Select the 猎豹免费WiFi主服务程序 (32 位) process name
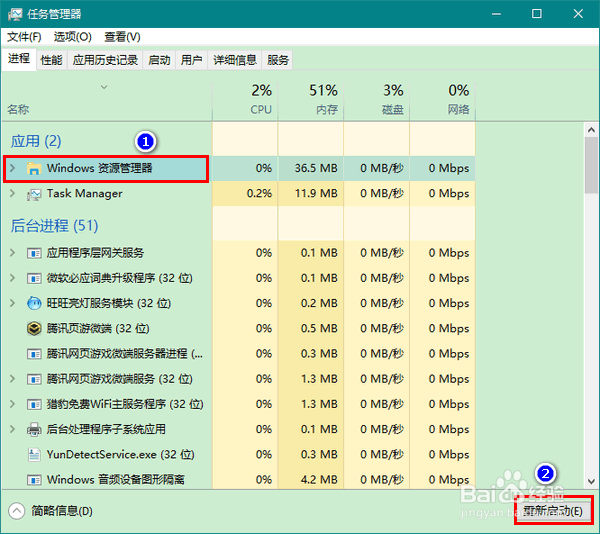Viewport: 600px width, 534px height. [125, 404]
